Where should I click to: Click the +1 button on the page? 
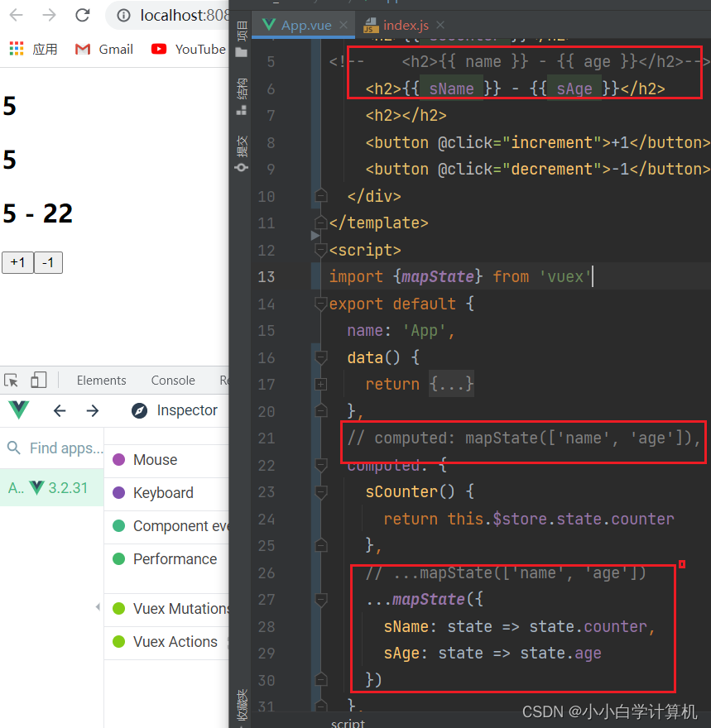17,263
